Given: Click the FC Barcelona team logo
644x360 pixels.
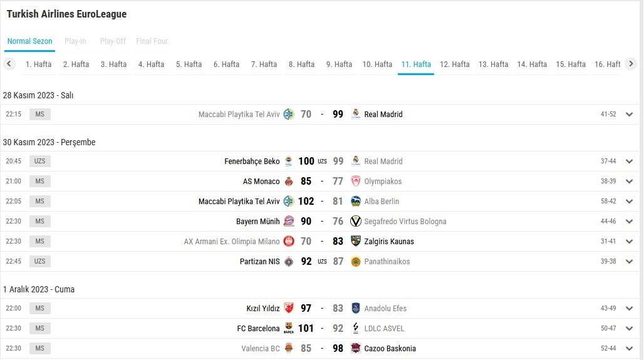Looking at the screenshot, I should 289,329.
